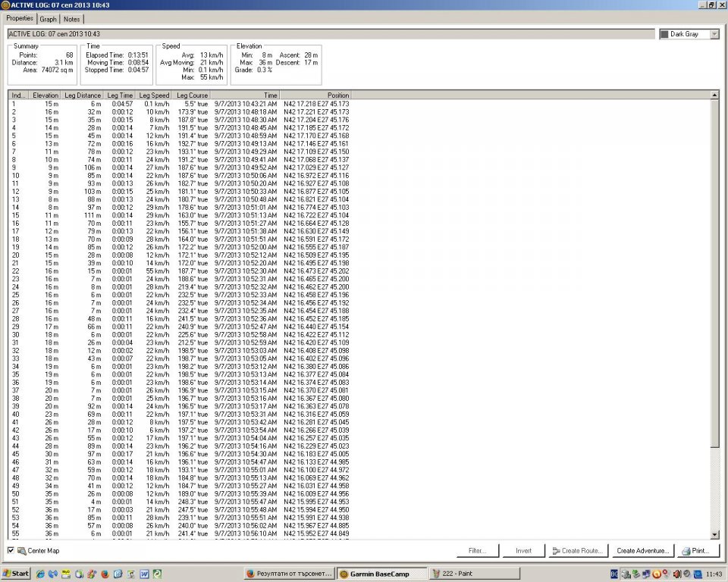Switch to the Properties tab
The height and width of the screenshot is (582, 728).
tap(20, 18)
